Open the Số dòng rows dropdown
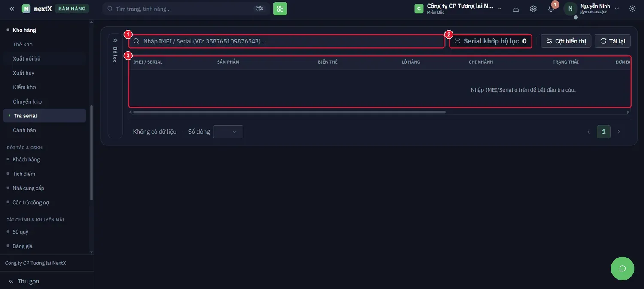This screenshot has height=289, width=644. 228,132
